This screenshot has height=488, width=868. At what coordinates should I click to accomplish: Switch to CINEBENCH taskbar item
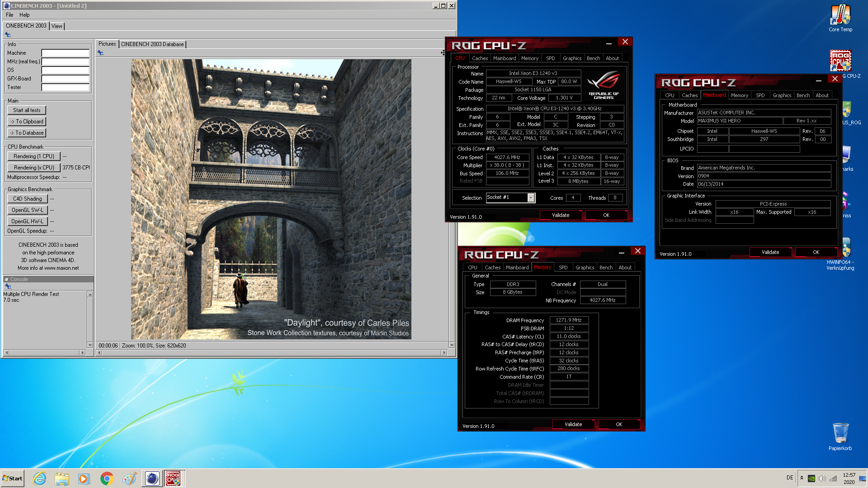point(152,479)
